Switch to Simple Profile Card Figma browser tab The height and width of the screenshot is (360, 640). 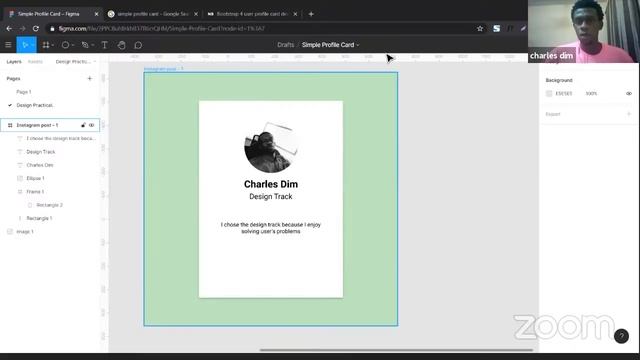click(x=53, y=14)
